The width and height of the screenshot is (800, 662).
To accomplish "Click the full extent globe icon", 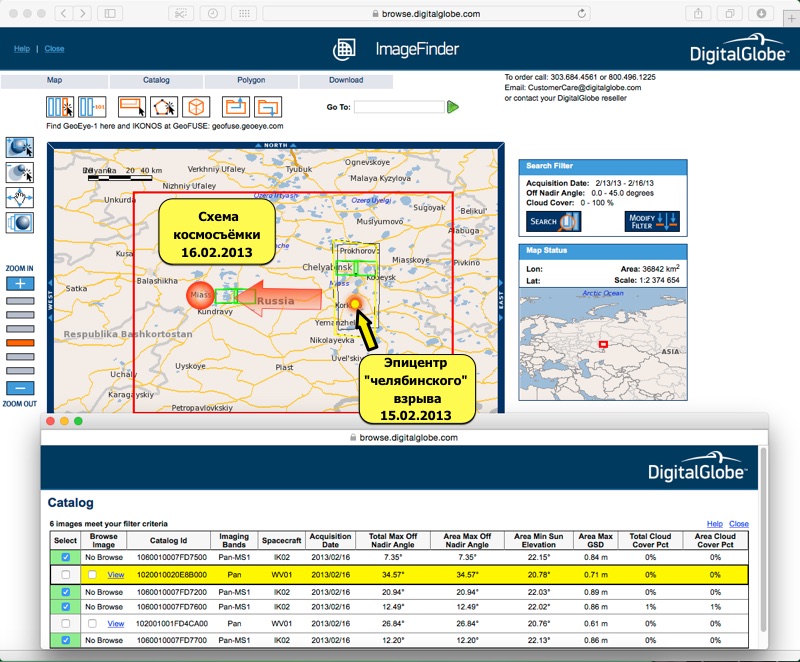I will (x=20, y=223).
